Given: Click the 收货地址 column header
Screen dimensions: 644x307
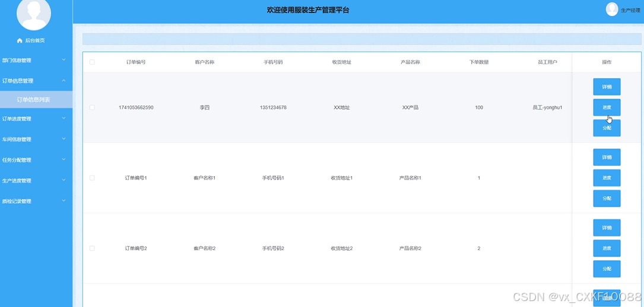Looking at the screenshot, I should [342, 62].
